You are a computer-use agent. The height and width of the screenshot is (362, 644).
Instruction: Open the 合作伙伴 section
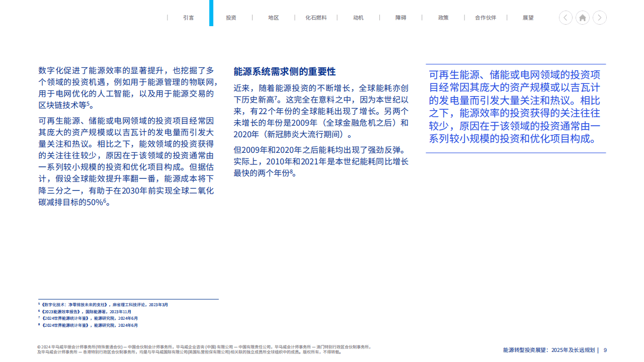(486, 18)
